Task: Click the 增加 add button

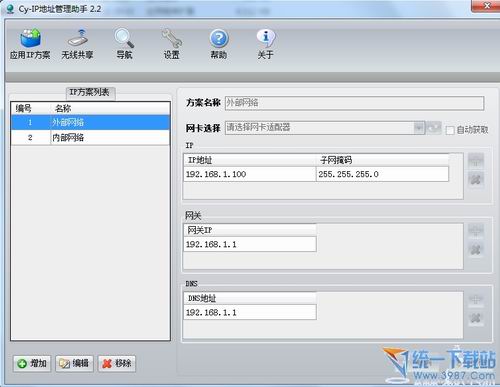Action: click(32, 363)
